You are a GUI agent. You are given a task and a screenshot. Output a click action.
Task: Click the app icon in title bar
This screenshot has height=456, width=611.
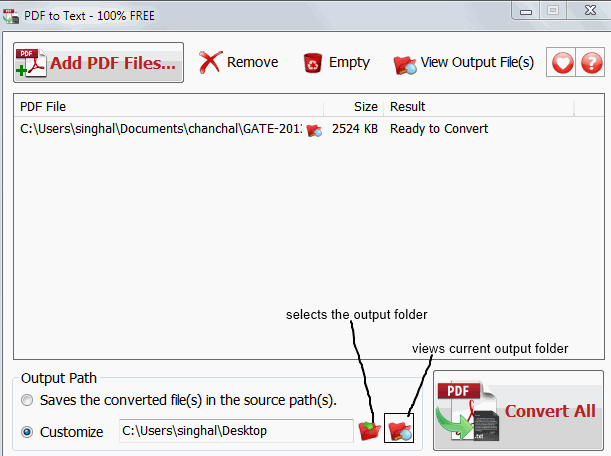click(x=11, y=16)
